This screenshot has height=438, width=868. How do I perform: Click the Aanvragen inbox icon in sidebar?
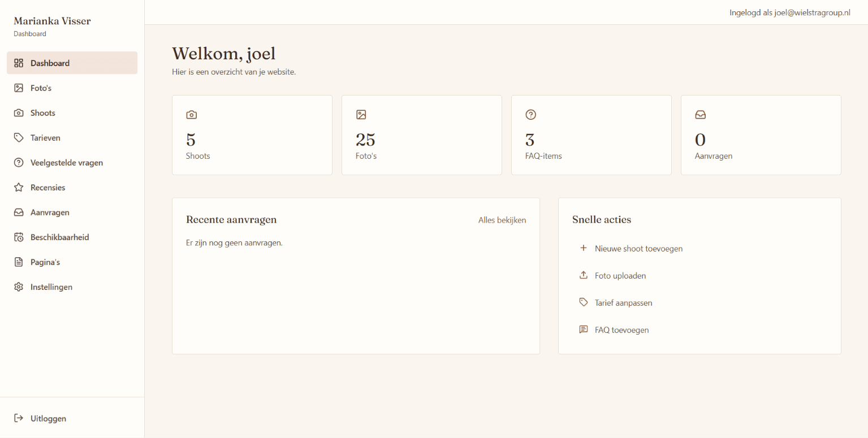(19, 213)
